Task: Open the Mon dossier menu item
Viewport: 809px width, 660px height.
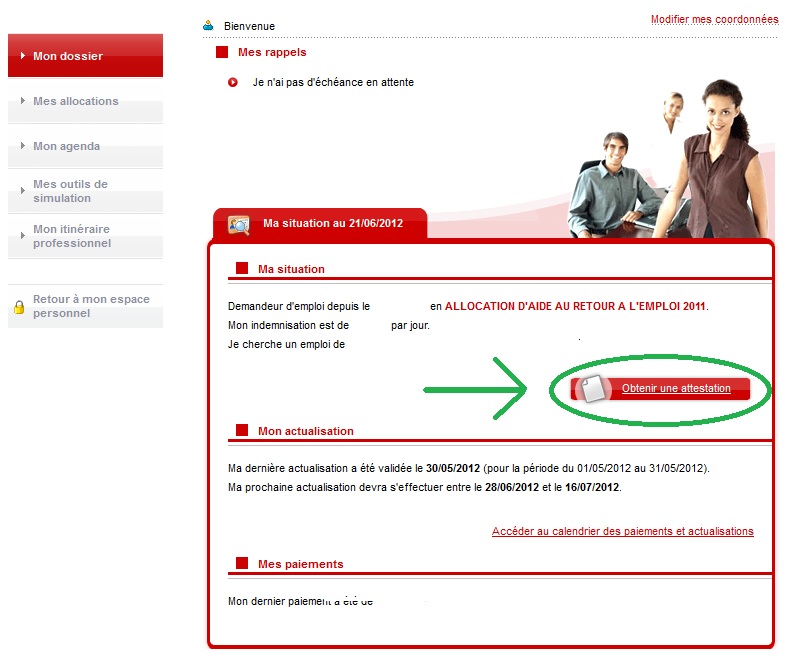Action: pos(68,56)
